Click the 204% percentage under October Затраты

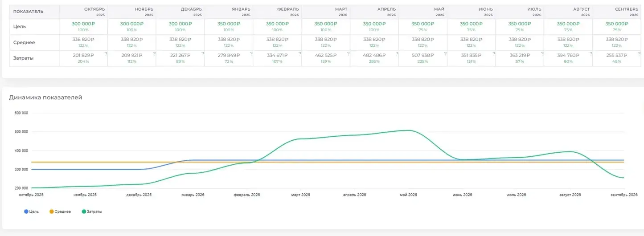tap(84, 61)
